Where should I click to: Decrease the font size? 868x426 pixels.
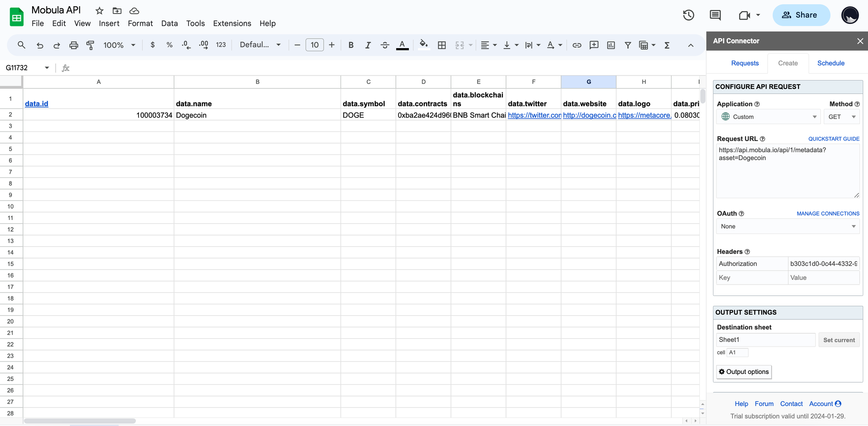pos(297,45)
